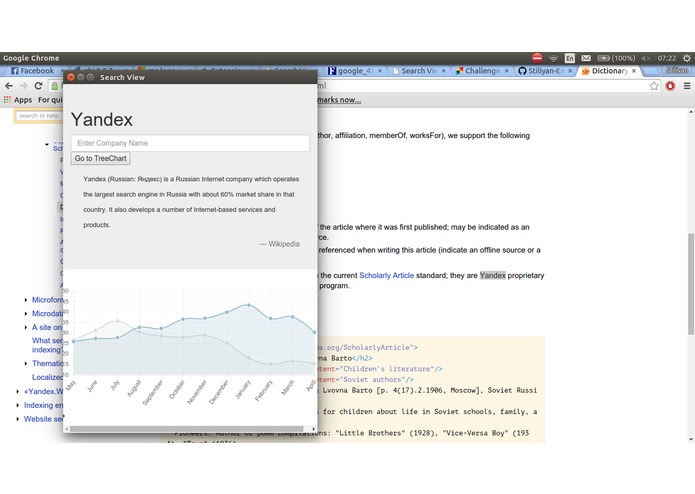Click the Enter Company Name field
Viewport: 695px width, 494px height.
click(x=190, y=143)
